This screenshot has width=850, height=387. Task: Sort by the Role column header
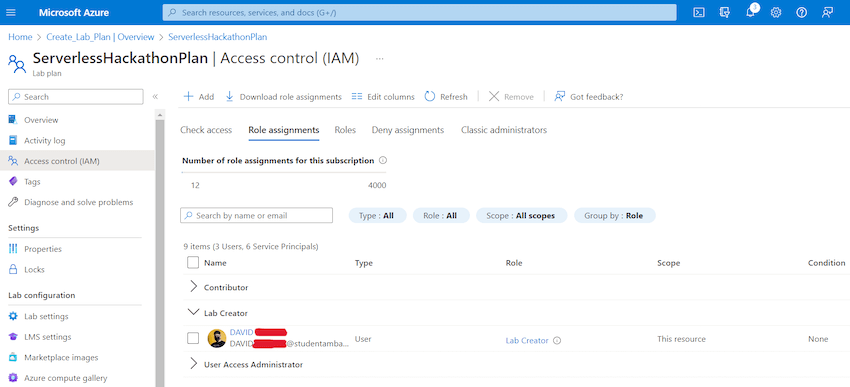click(514, 263)
